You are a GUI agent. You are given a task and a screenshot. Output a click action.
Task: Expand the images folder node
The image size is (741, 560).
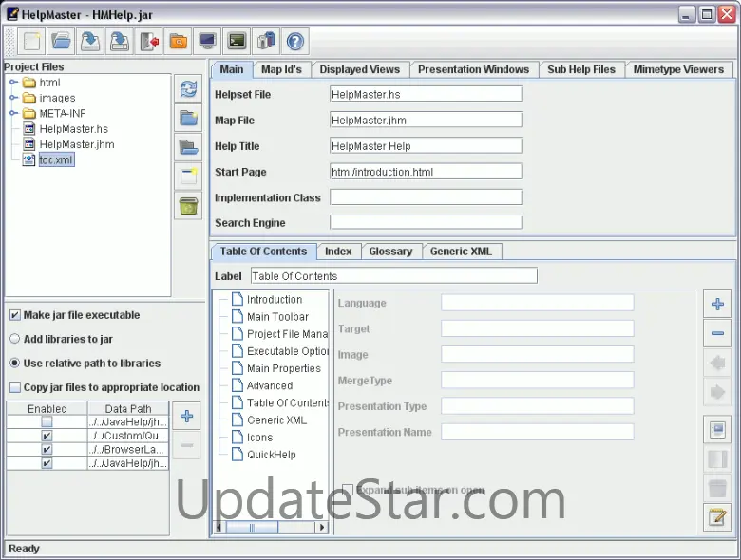[13, 98]
